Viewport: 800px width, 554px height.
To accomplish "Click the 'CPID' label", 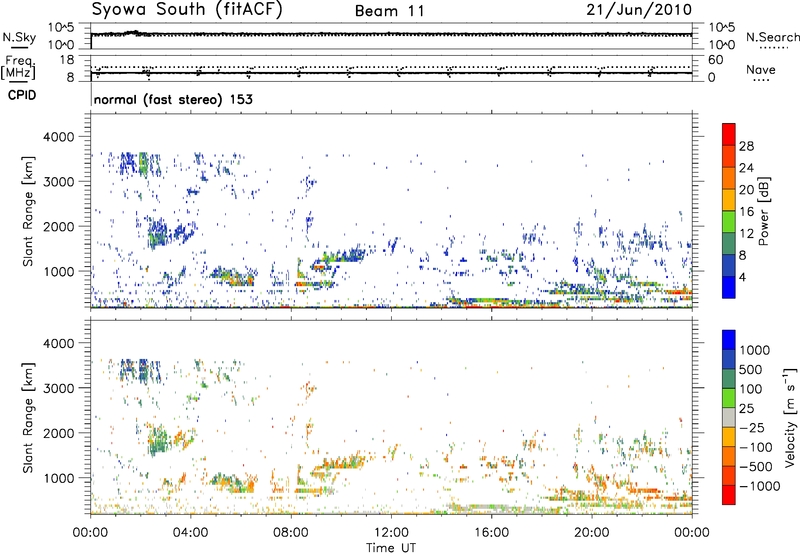I will (x=22, y=95).
